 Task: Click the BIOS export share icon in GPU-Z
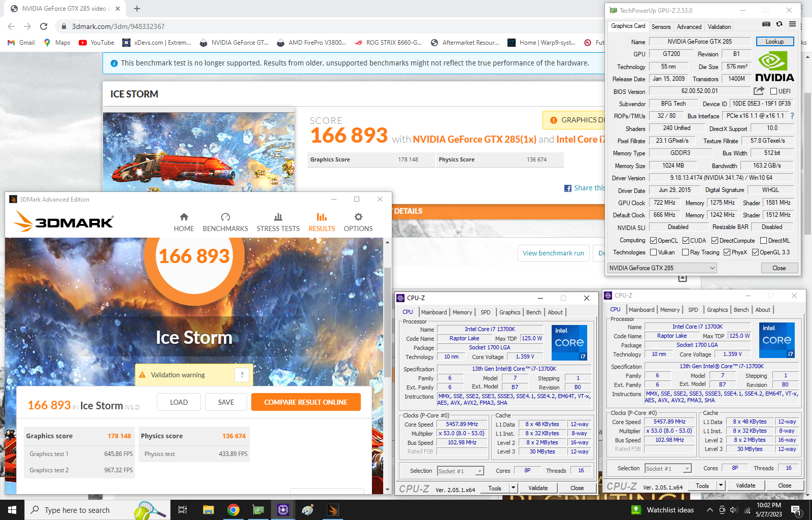click(x=759, y=91)
